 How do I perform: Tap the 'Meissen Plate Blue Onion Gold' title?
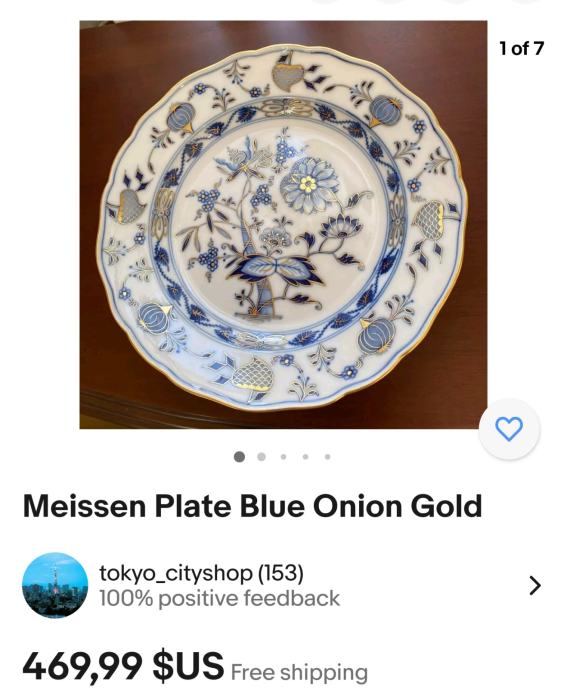[252, 506]
